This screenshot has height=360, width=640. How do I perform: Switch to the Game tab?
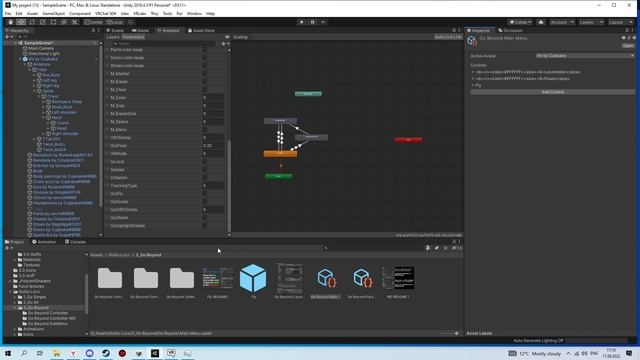tap(140, 31)
